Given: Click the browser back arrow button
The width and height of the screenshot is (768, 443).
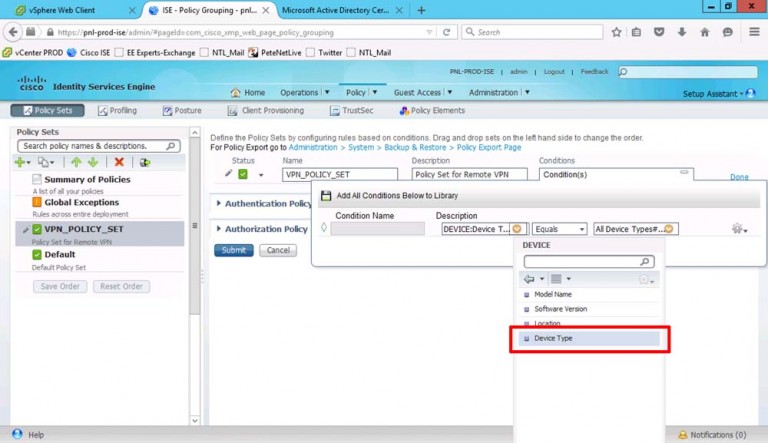Looking at the screenshot, I should (x=13, y=32).
